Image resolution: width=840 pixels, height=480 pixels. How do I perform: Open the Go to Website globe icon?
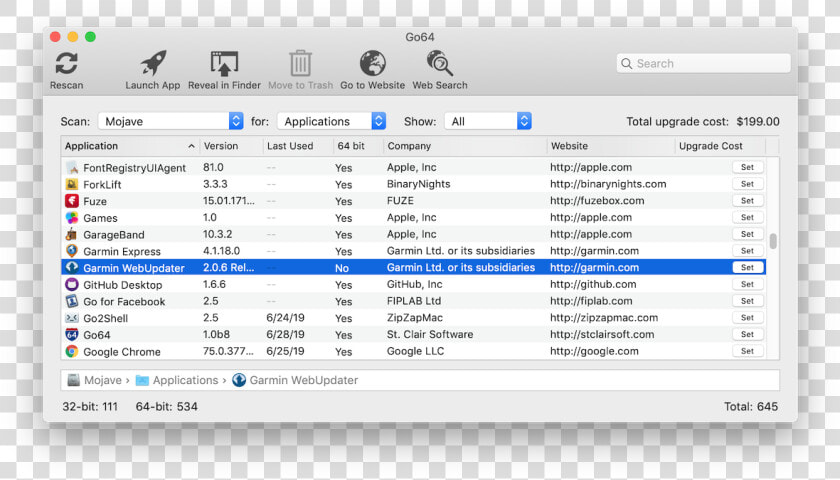pos(372,63)
